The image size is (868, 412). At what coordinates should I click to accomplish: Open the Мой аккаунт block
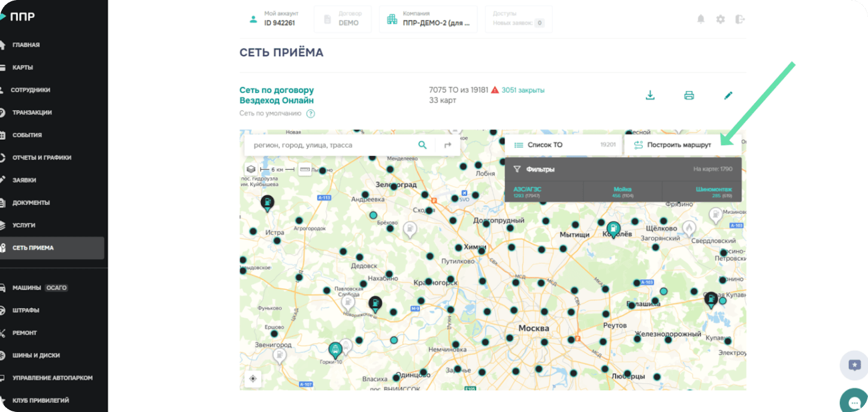[x=274, y=19]
